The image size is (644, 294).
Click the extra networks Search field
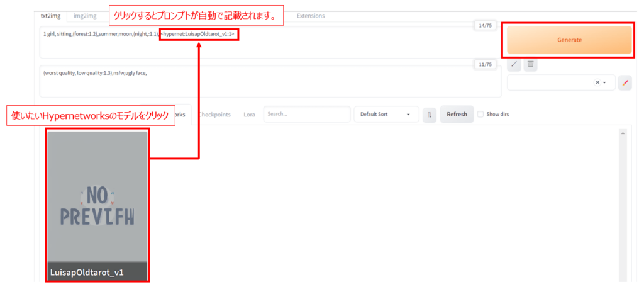tap(306, 115)
